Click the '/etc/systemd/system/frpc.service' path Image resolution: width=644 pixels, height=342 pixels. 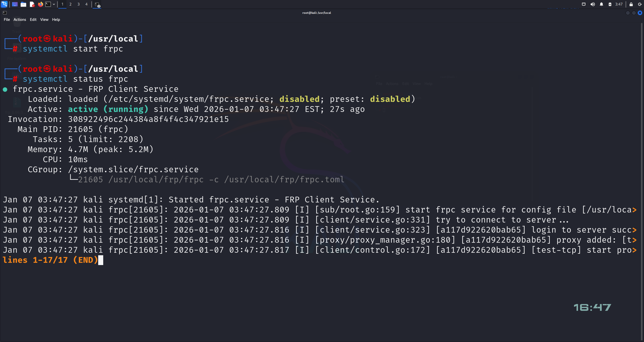tap(189, 99)
